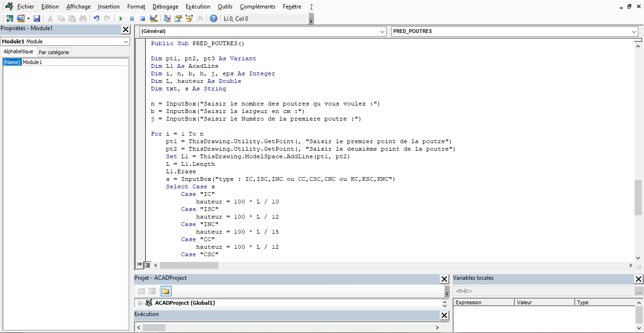Viewport: 644px width, 333px height.
Task: Click the Toolbox wrench icon
Action: pyautogui.click(x=200, y=18)
